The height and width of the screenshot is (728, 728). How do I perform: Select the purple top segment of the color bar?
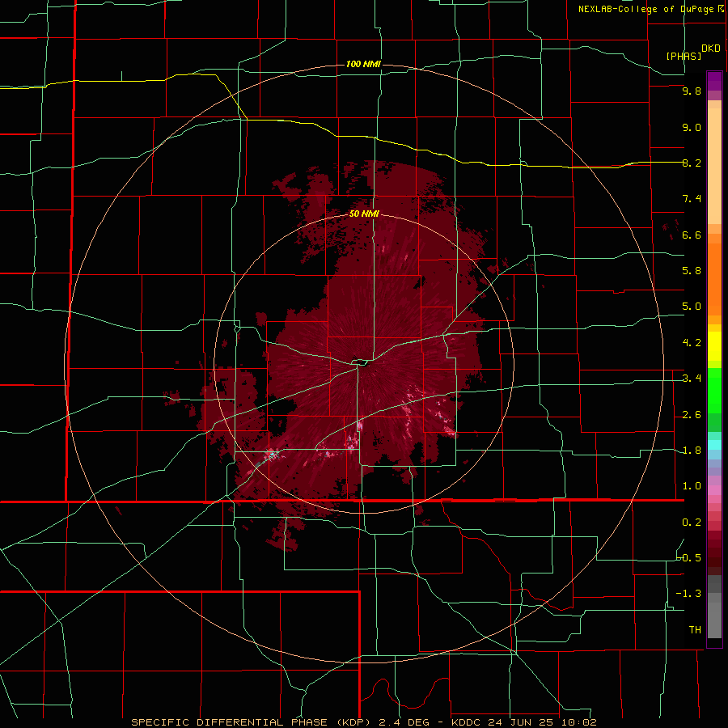pos(714,81)
